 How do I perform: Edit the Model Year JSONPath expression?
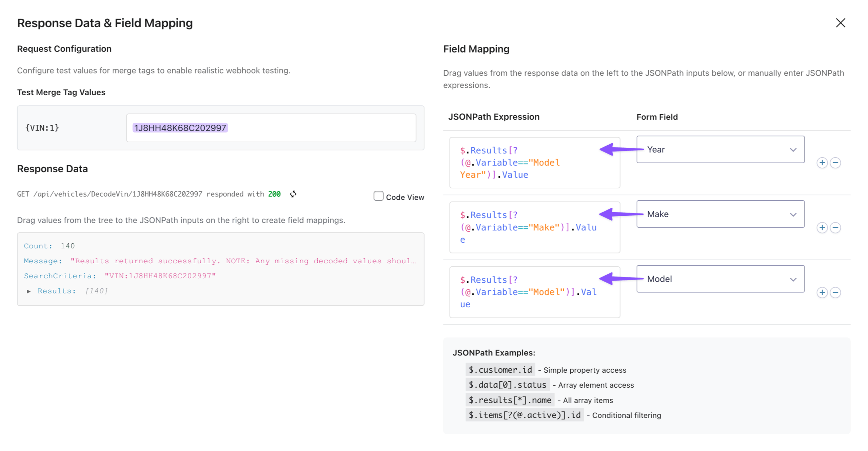[534, 163]
